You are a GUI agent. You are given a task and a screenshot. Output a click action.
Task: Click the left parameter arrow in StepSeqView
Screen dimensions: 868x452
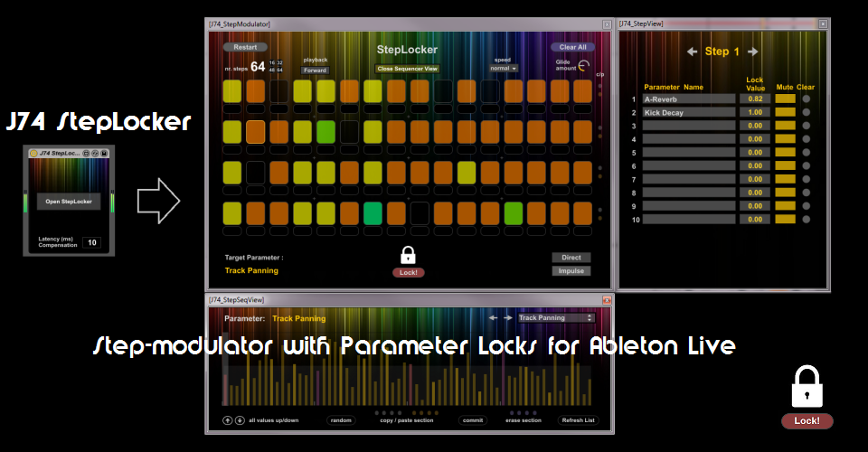click(x=493, y=318)
